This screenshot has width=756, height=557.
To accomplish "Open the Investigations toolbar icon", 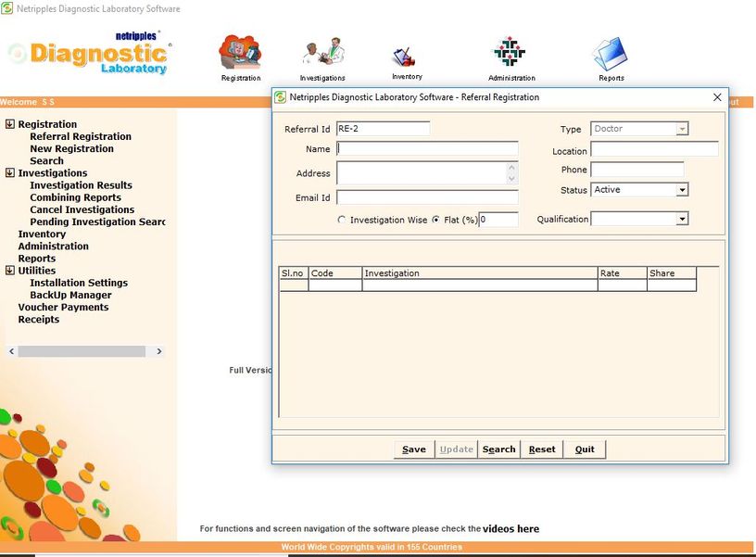I will [323, 52].
